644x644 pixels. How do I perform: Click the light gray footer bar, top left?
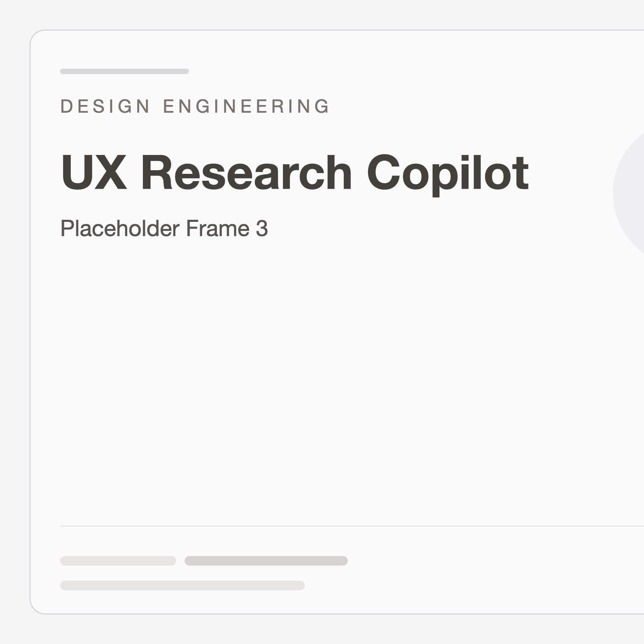[x=118, y=561]
